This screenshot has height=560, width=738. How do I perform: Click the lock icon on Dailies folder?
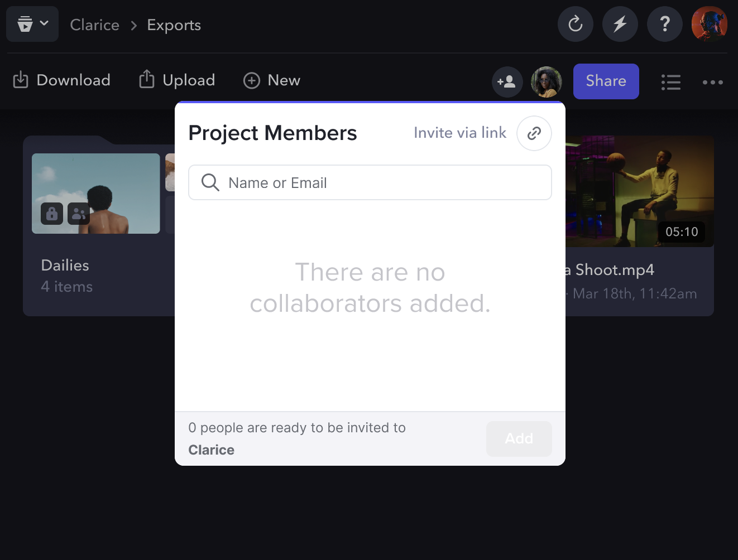(52, 213)
